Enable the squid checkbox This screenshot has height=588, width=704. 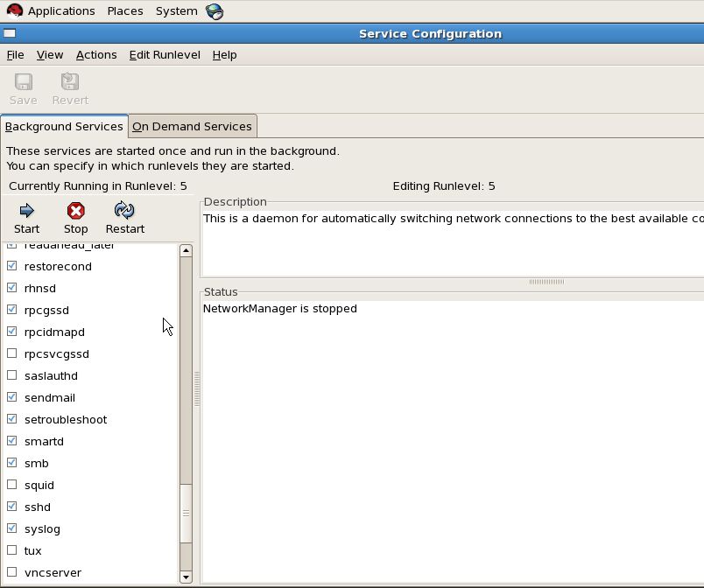click(x=12, y=485)
